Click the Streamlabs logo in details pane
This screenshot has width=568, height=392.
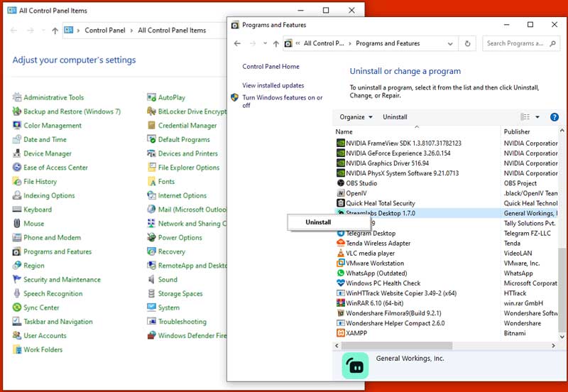pyautogui.click(x=355, y=366)
